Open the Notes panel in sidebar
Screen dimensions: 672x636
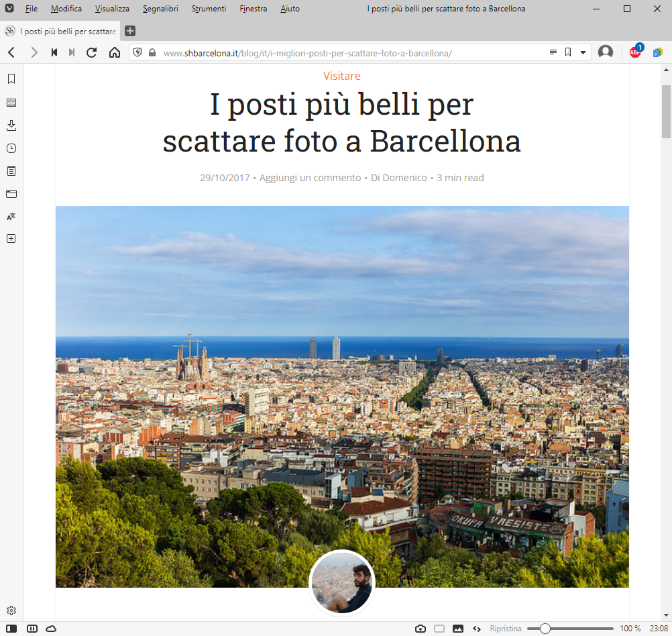pyautogui.click(x=11, y=171)
